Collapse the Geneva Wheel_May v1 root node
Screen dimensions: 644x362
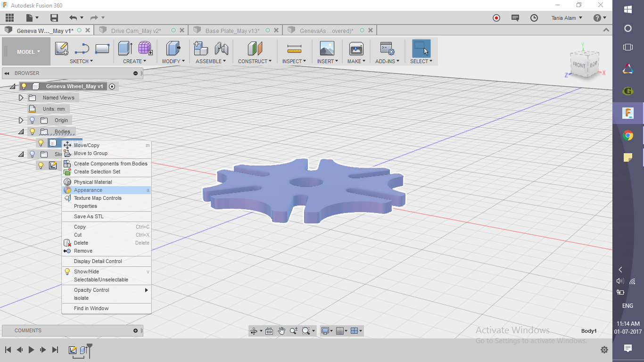pos(12,86)
